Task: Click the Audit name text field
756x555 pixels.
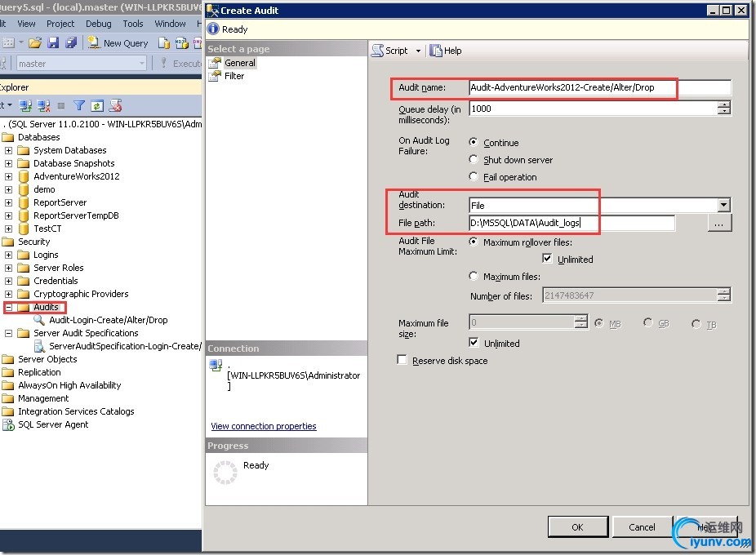Action: point(600,88)
